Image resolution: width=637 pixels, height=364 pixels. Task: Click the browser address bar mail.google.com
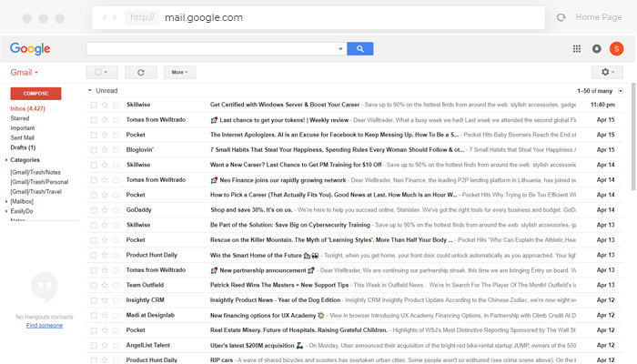pos(318,17)
